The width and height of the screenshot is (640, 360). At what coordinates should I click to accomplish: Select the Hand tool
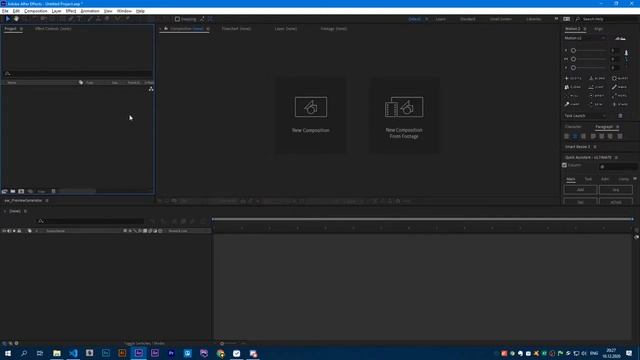click(x=16, y=19)
